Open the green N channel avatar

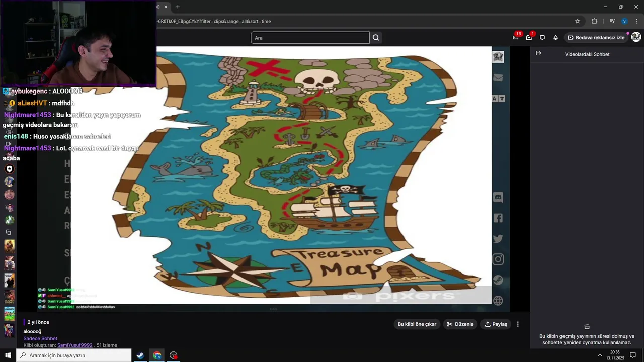(9, 220)
